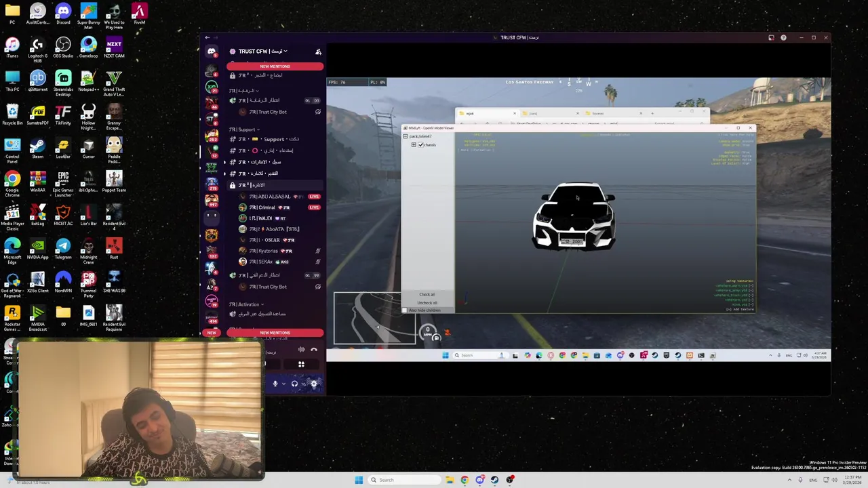Open the TRUST CFW server dropdown
Image resolution: width=868 pixels, height=488 pixels.
coord(262,52)
